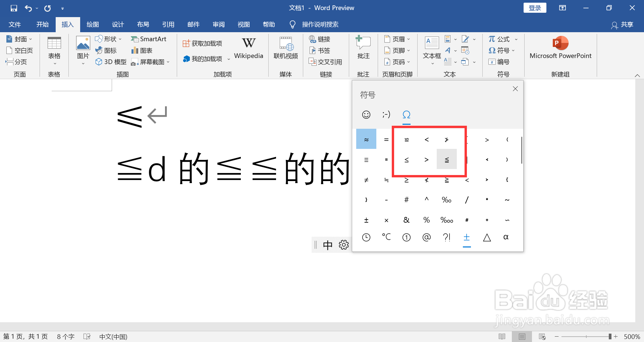The width and height of the screenshot is (644, 342).
Task: Insert a screenshot
Action: (x=148, y=62)
